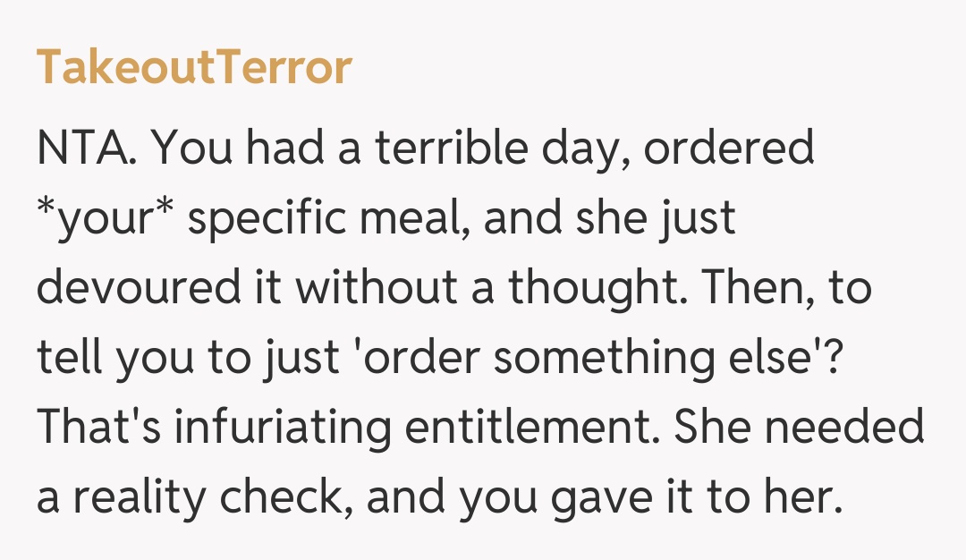Screen dimensions: 966x560
Task: Open the TakeoutTerror user profile
Action: [x=194, y=69]
